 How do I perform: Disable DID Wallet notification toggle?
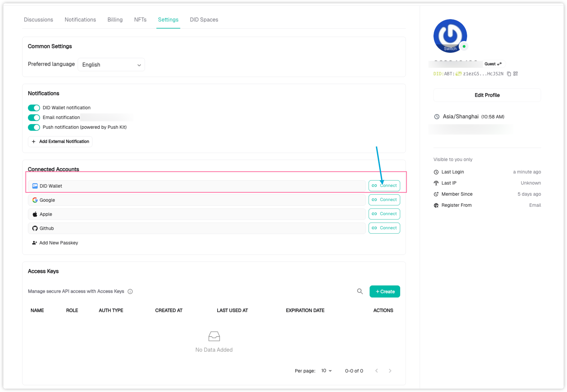34,108
